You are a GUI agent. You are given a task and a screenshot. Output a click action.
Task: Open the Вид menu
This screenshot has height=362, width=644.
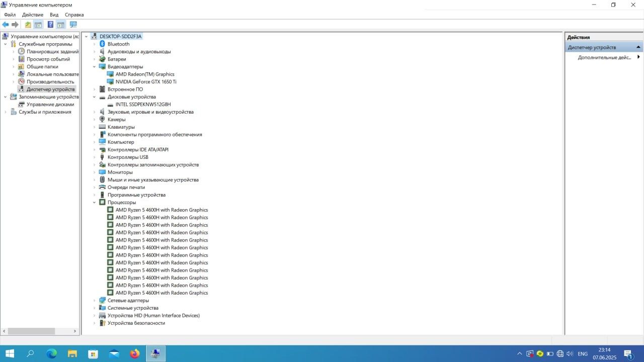point(54,15)
